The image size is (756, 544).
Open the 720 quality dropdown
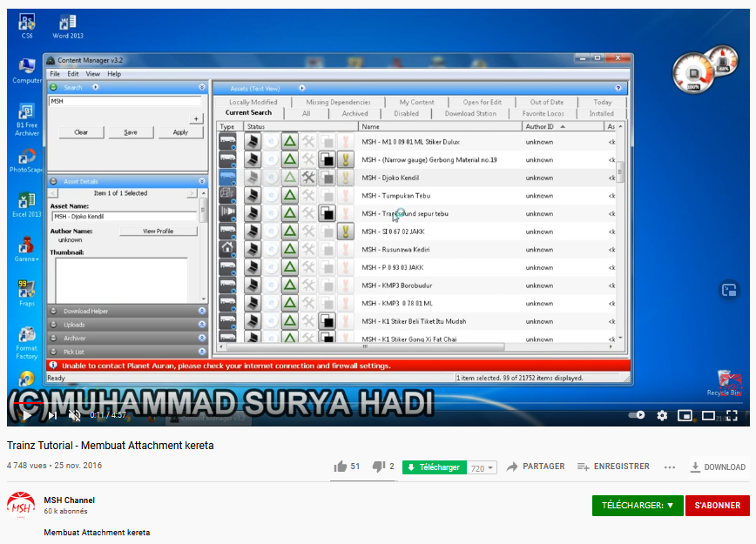coord(482,468)
